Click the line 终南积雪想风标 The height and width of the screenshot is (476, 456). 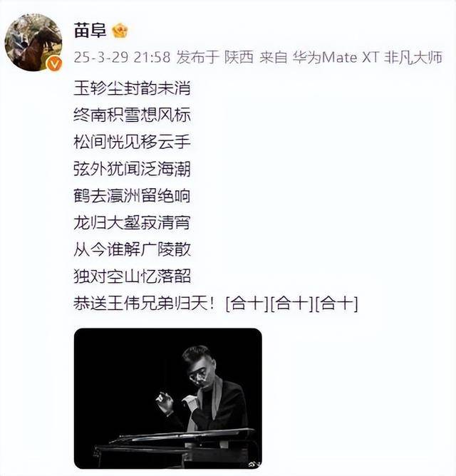click(132, 115)
